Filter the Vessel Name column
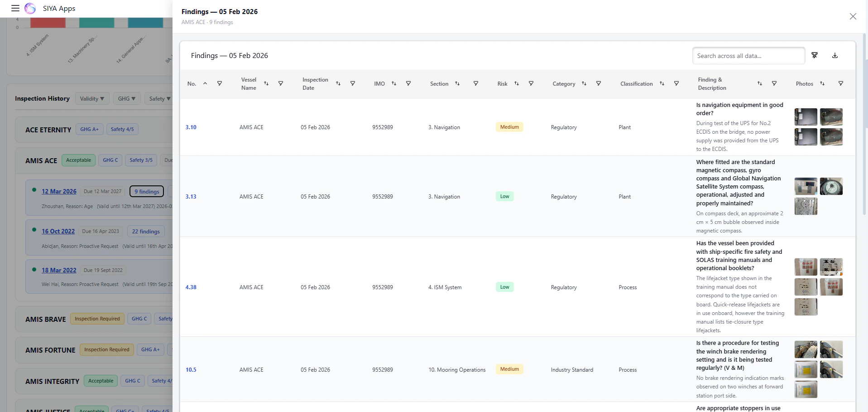868x412 pixels. (x=281, y=83)
